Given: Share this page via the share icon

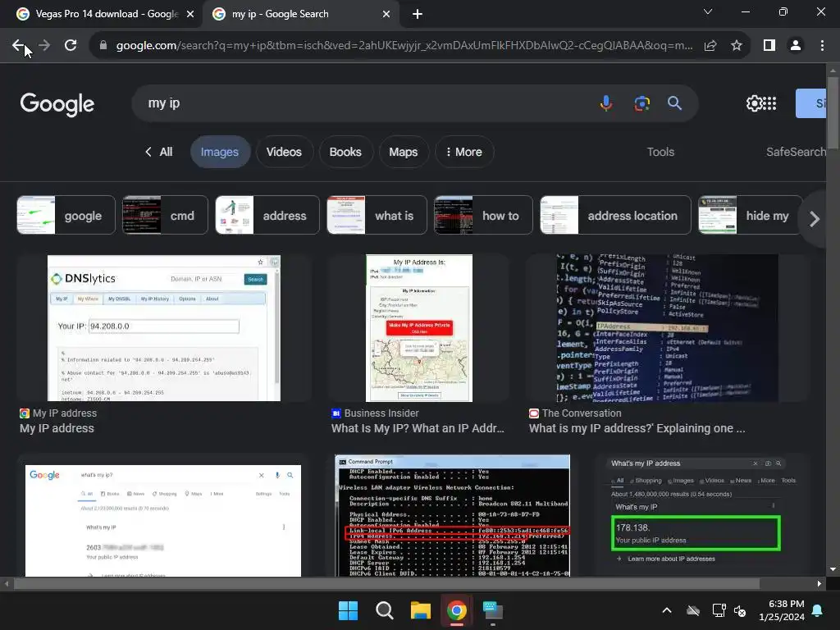Looking at the screenshot, I should [710, 46].
